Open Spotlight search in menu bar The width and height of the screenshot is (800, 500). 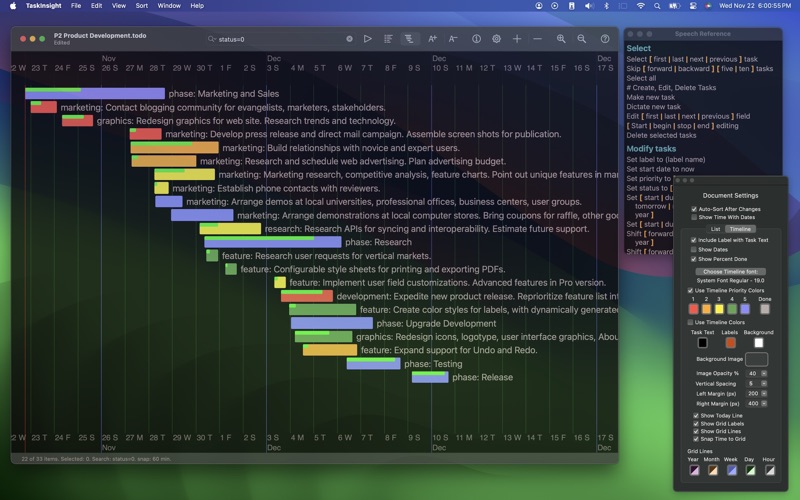point(657,6)
